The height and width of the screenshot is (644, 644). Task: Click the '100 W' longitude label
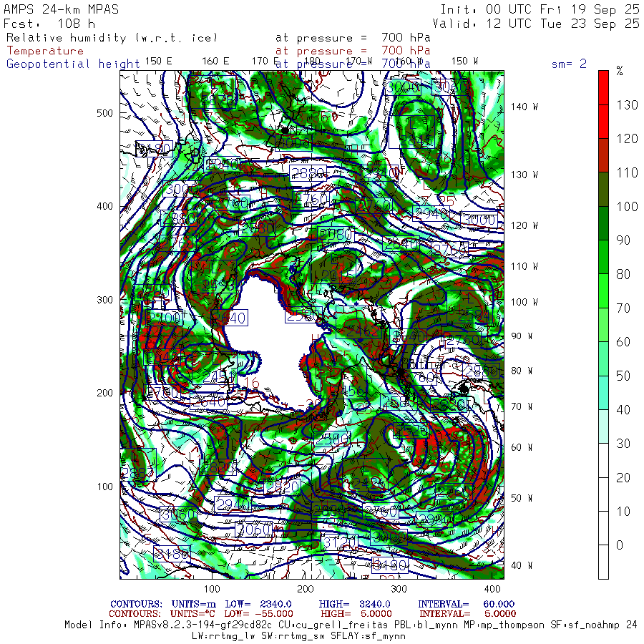(x=524, y=302)
